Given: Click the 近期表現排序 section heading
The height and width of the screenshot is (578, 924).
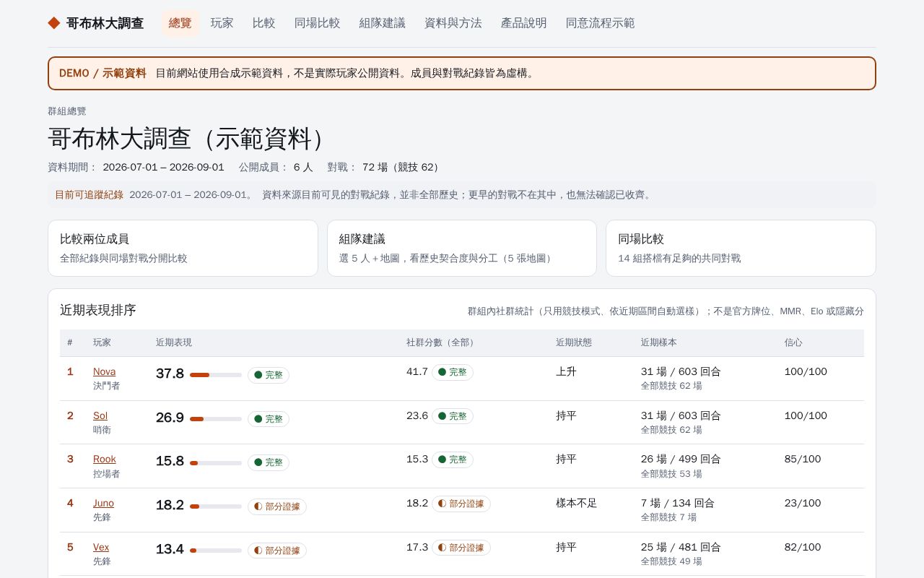Looking at the screenshot, I should [x=98, y=310].
